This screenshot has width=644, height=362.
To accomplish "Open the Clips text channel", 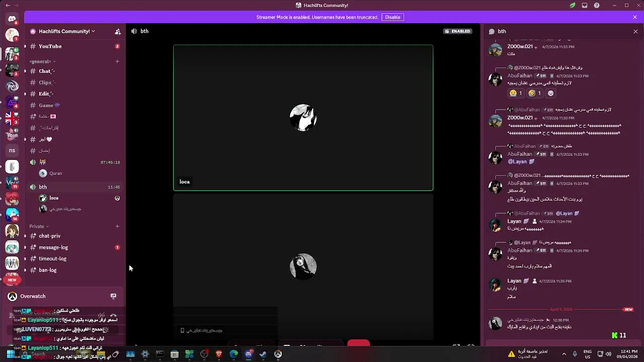I will [75, 82].
